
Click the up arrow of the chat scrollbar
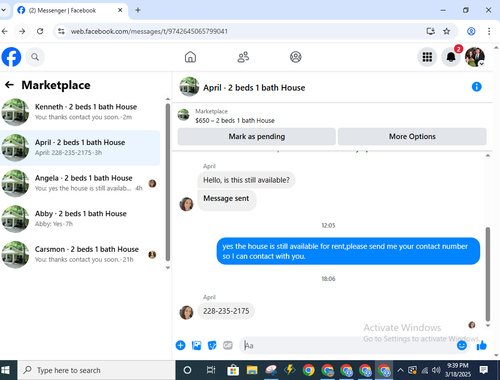click(x=488, y=155)
